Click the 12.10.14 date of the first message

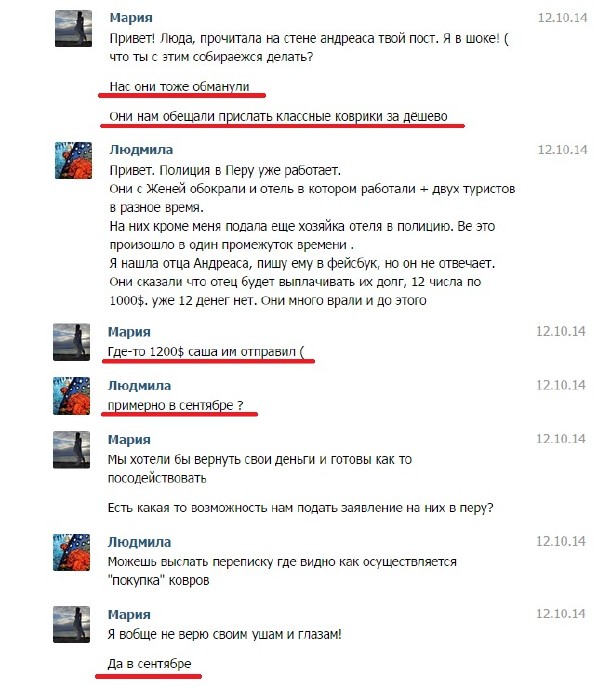(562, 17)
